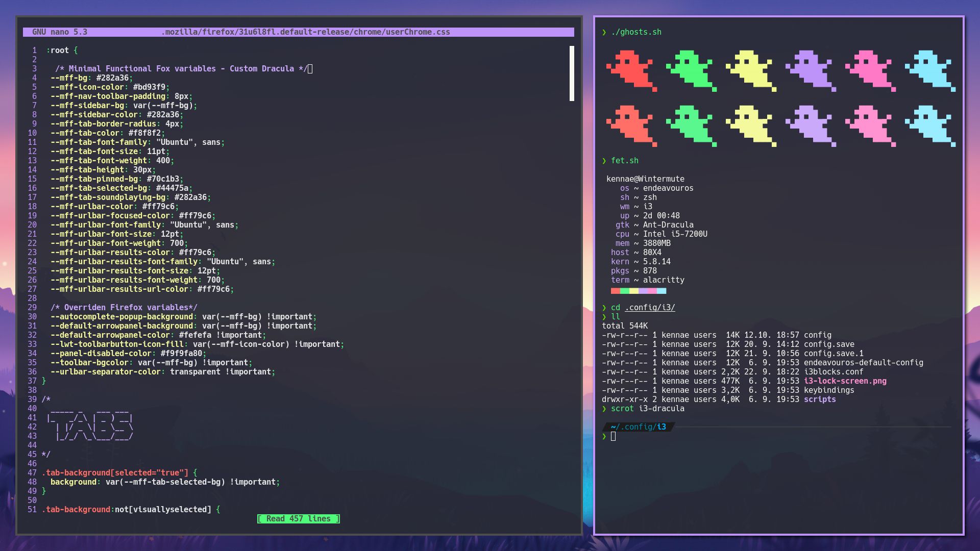The image size is (980, 551).
Task: Click the blue ghost in the top row
Action: click(929, 71)
